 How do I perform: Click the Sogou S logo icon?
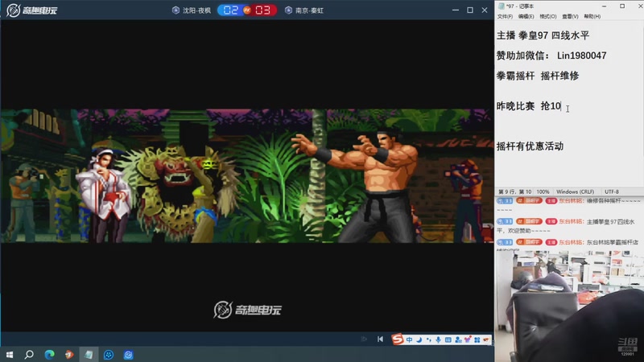tap(397, 339)
